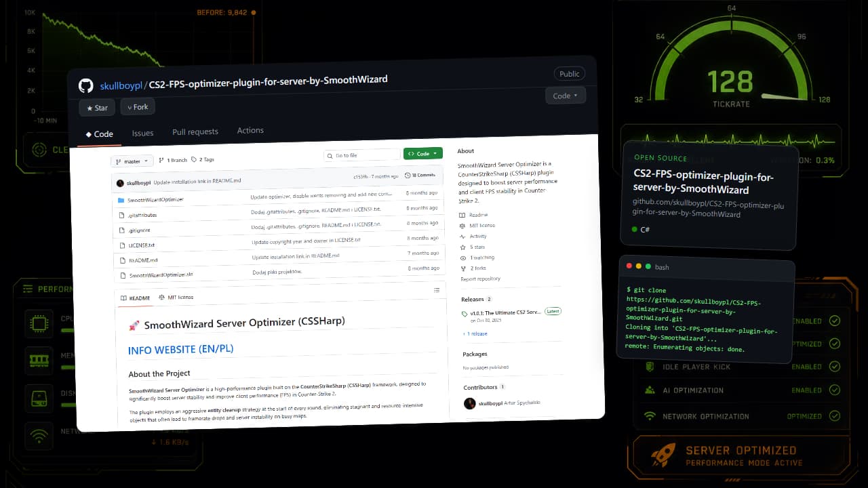This screenshot has height=488, width=868.
Task: Click the 2 Tags link
Action: [x=203, y=159]
